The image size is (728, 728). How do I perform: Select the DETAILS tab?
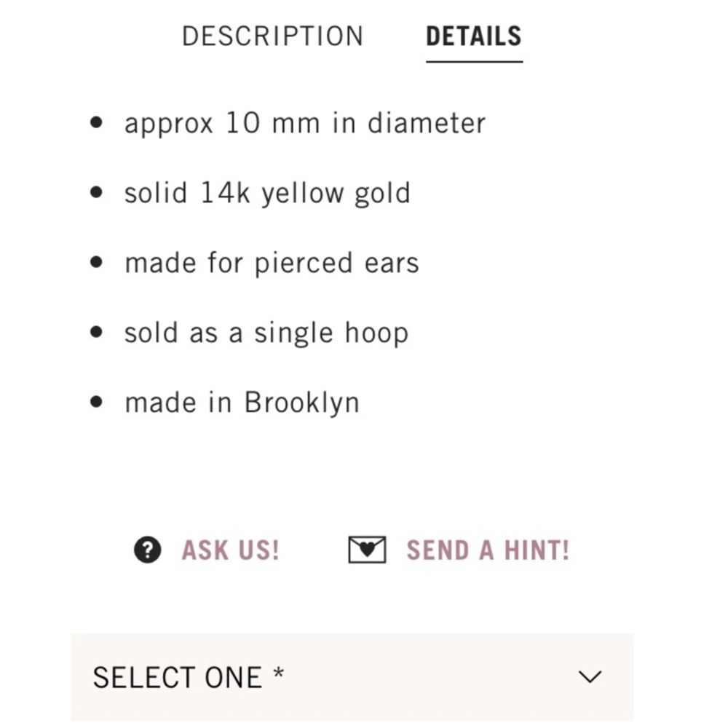point(473,36)
